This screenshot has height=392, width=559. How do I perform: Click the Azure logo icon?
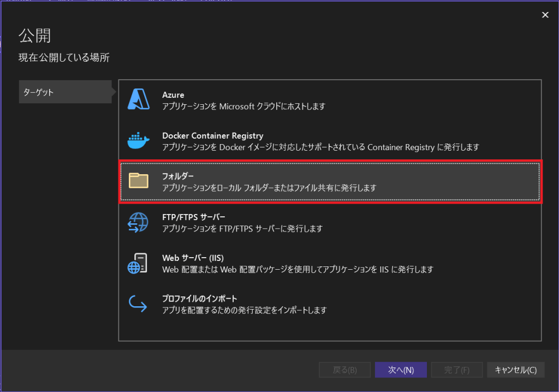138,100
